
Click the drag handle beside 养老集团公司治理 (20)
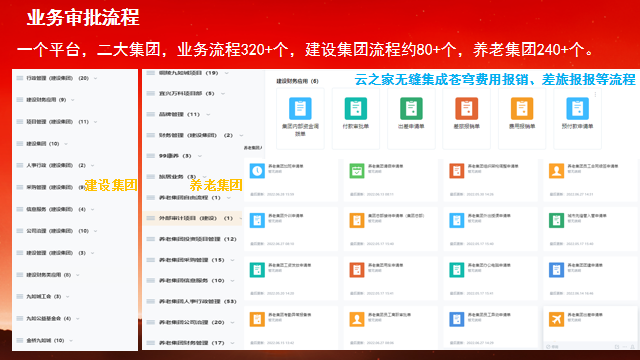pyautogui.click(x=151, y=322)
